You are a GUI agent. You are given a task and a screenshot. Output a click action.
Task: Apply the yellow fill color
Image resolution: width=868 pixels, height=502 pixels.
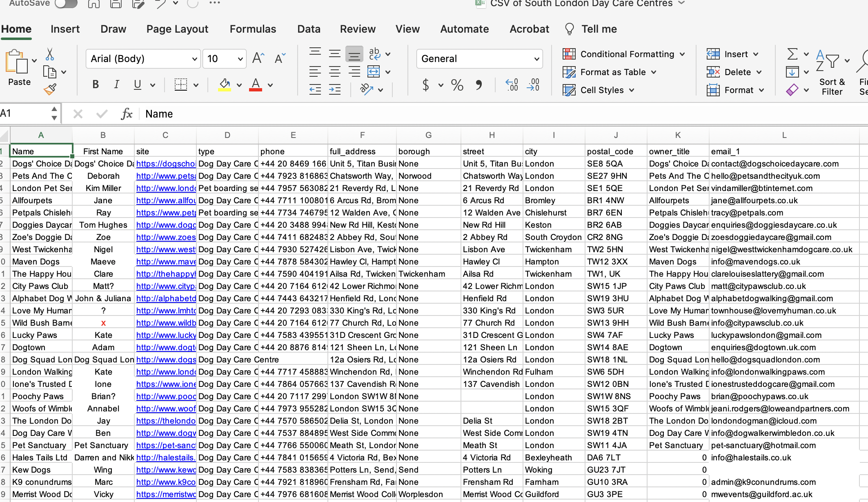224,84
